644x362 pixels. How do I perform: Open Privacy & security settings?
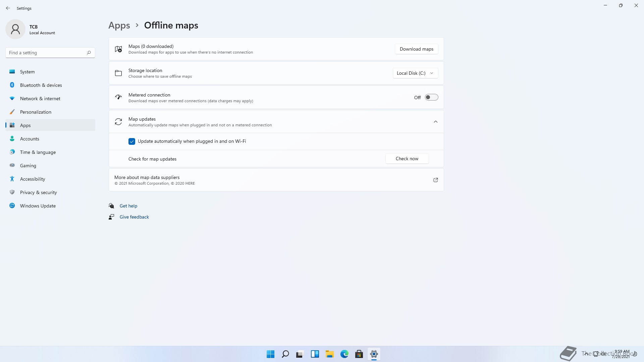point(38,192)
